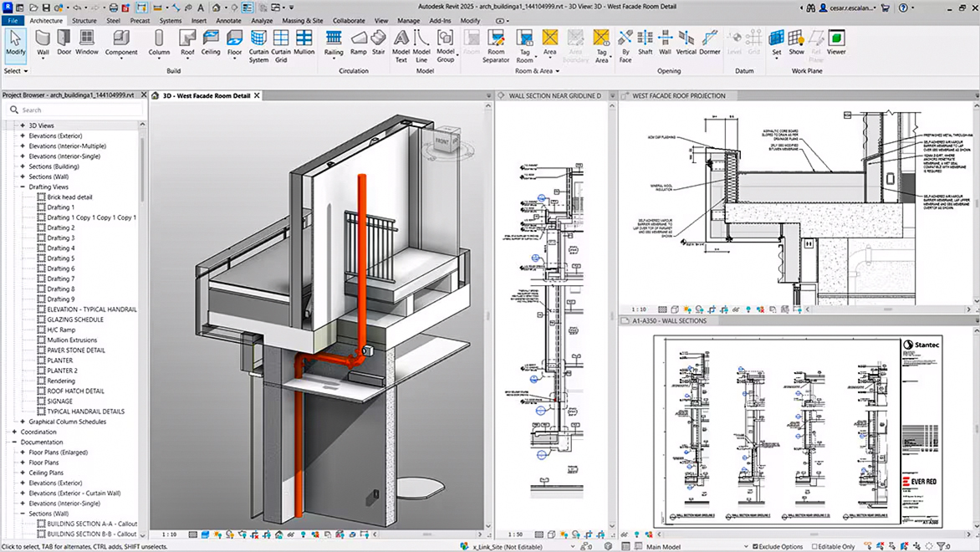The image size is (980, 552).
Task: Switch to the Massing & Site tab
Action: point(303,20)
